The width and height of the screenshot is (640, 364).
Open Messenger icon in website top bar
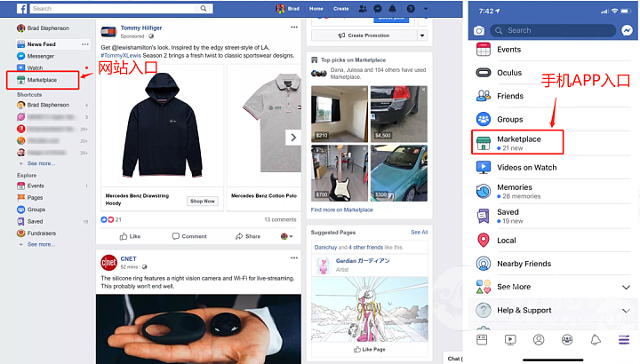(x=378, y=9)
